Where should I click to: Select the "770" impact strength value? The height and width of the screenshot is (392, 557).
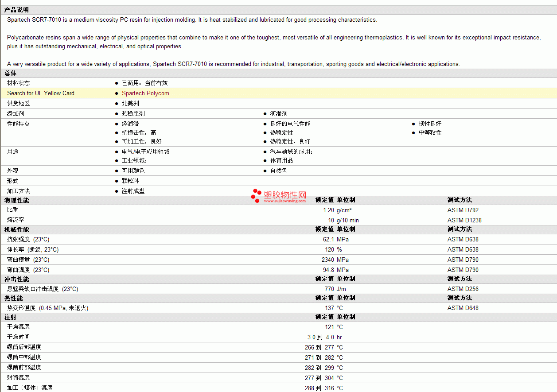[x=329, y=289]
